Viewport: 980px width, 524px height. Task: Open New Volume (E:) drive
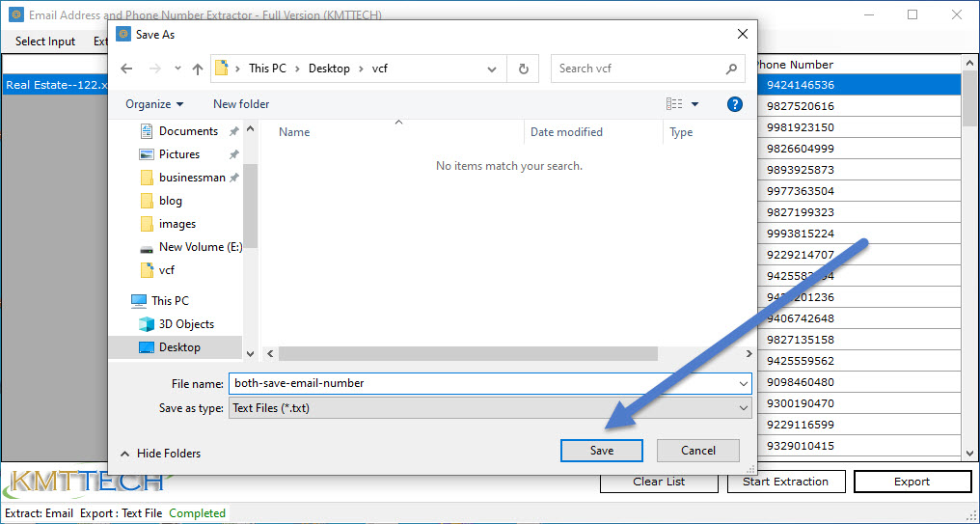(200, 247)
